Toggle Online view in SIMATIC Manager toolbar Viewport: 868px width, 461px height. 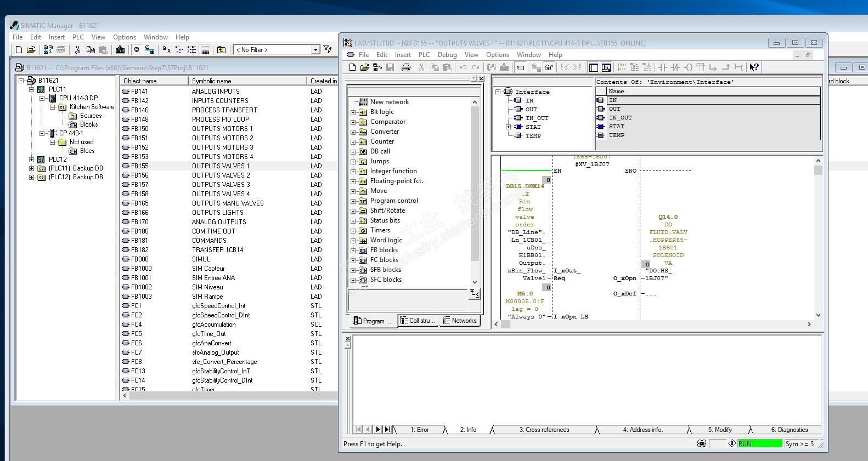tap(137, 50)
